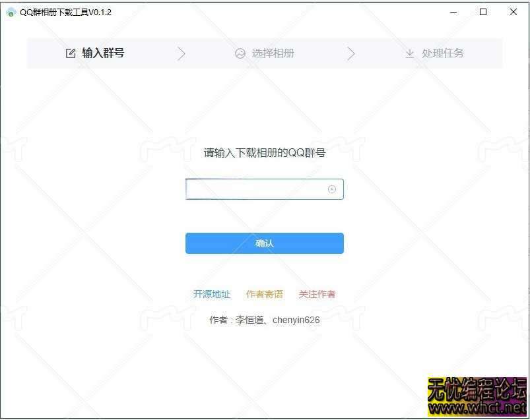Click the clear icon inside the QQ group input
This screenshot has height=420, width=530.
point(332,189)
